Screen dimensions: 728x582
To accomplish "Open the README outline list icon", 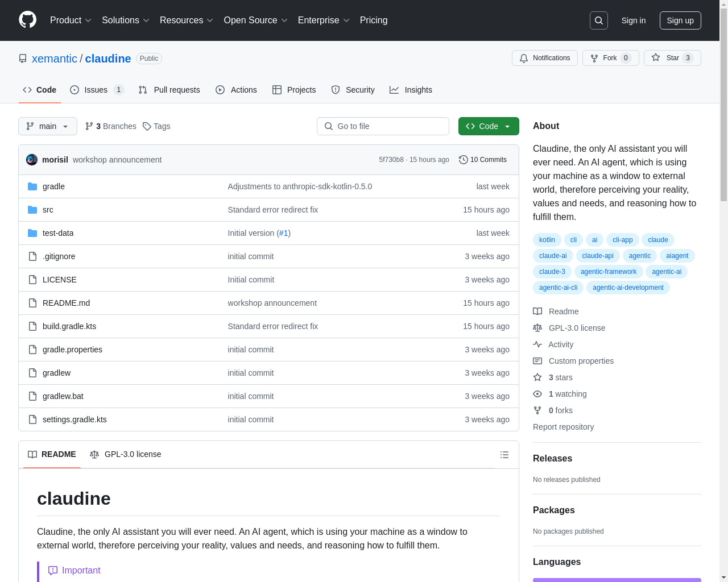I will point(504,455).
